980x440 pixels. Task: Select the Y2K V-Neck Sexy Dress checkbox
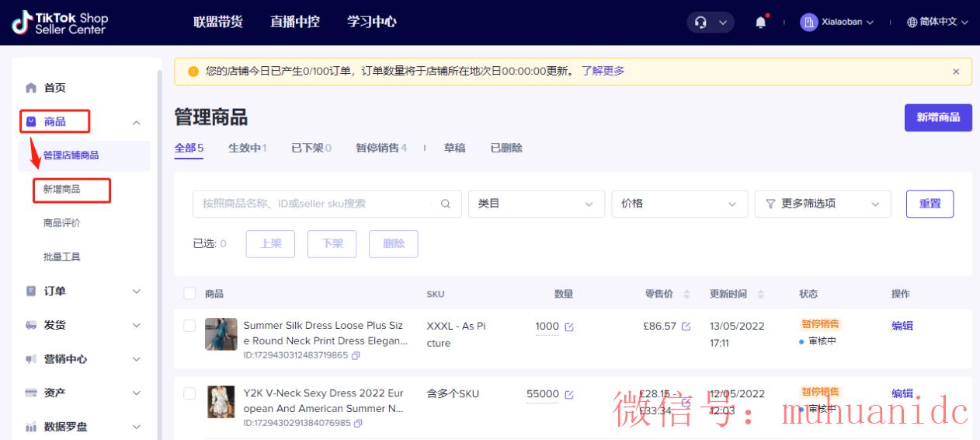(x=189, y=393)
